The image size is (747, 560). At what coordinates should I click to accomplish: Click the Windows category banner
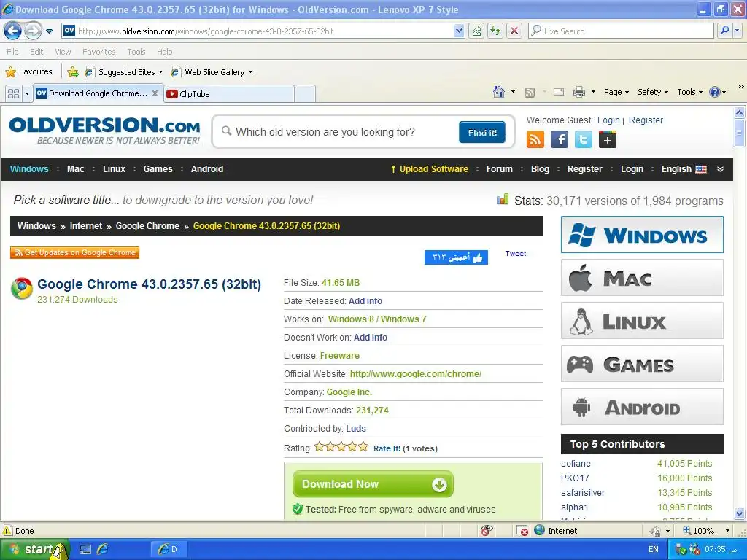click(642, 235)
